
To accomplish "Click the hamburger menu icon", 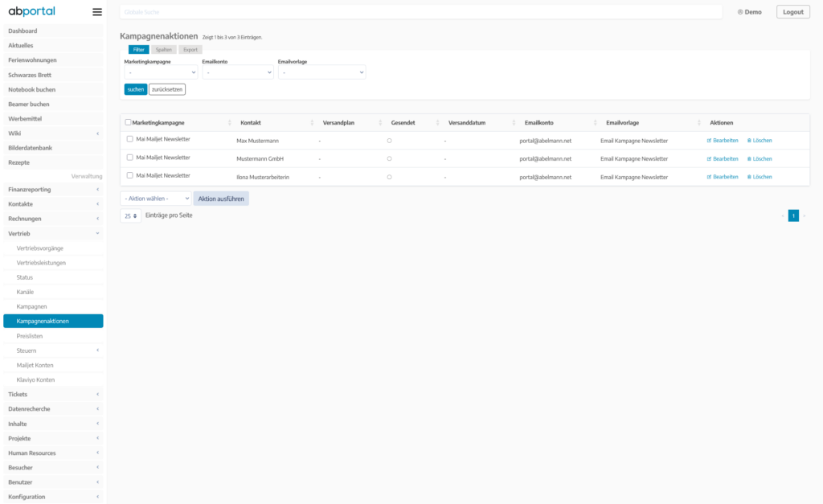I will coord(97,12).
